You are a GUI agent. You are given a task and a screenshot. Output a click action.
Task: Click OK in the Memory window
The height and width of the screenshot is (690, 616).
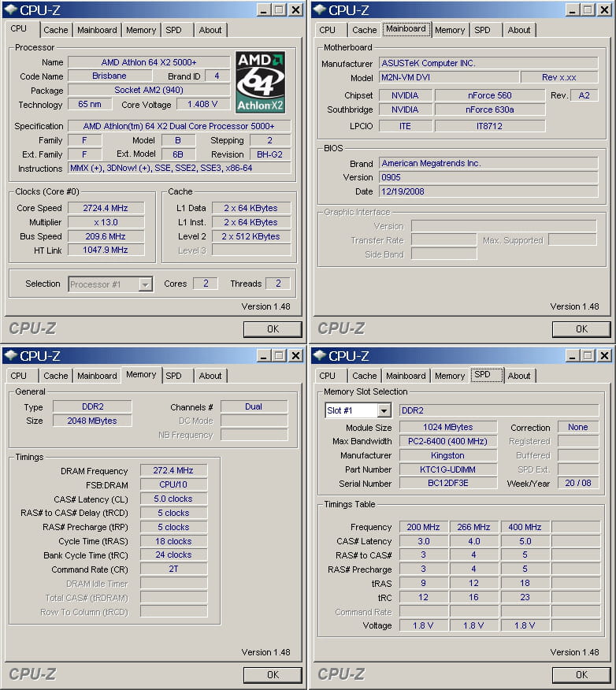coord(273,675)
